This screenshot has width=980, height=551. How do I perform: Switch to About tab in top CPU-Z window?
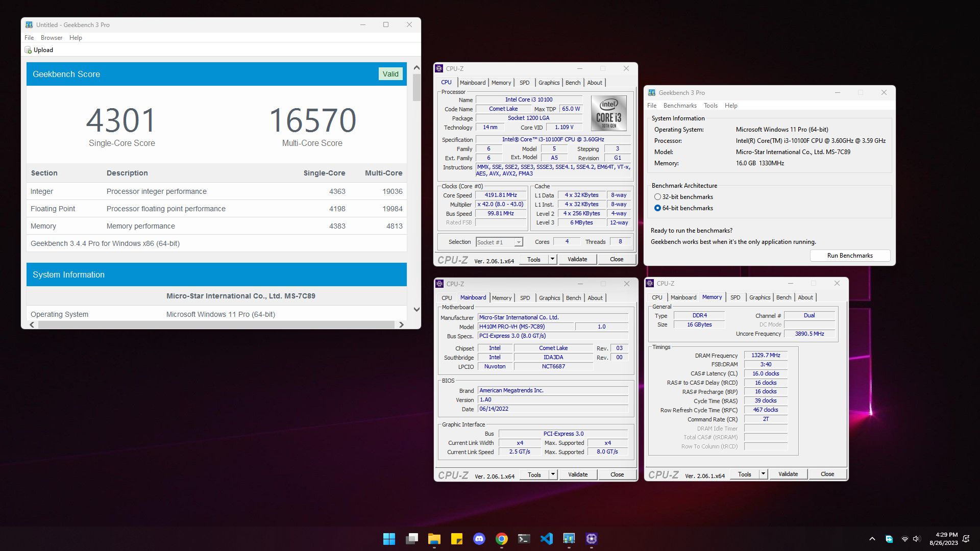coord(595,83)
